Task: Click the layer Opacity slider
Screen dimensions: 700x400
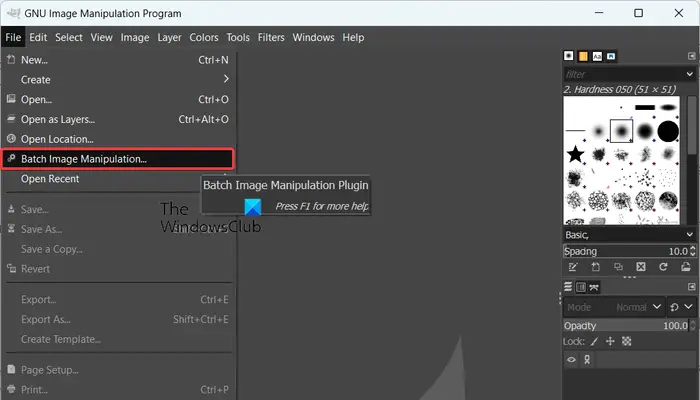Action: (625, 326)
